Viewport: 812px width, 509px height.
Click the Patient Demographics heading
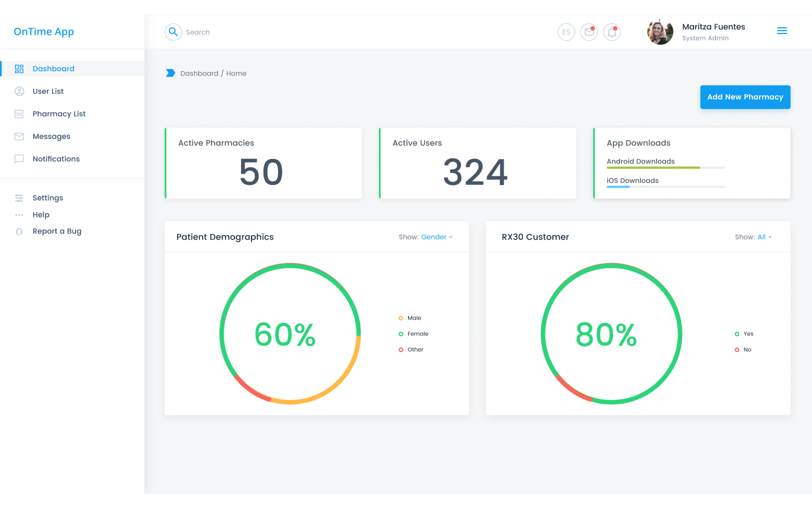[x=225, y=237]
